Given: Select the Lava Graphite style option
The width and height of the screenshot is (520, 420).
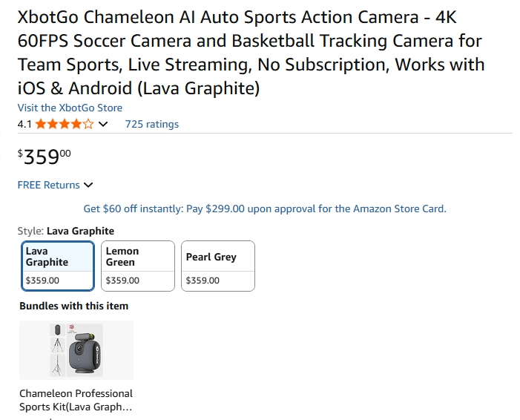Looking at the screenshot, I should click(57, 266).
